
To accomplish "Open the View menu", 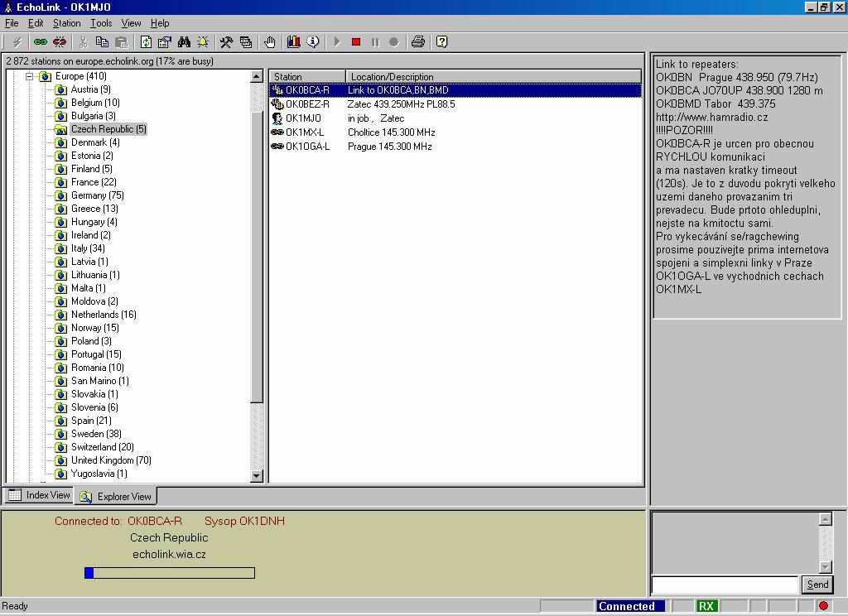I will point(131,23).
